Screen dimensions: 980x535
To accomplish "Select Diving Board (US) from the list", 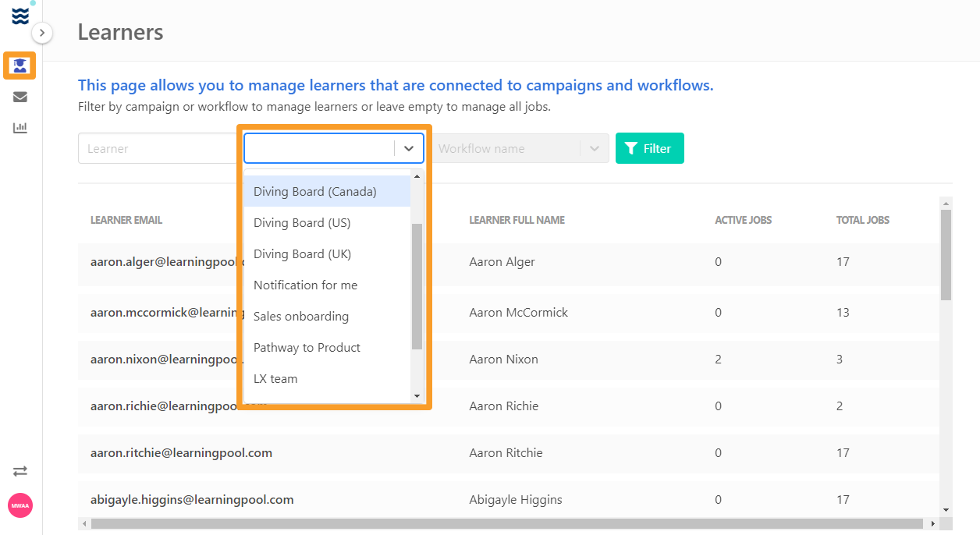I will [300, 222].
